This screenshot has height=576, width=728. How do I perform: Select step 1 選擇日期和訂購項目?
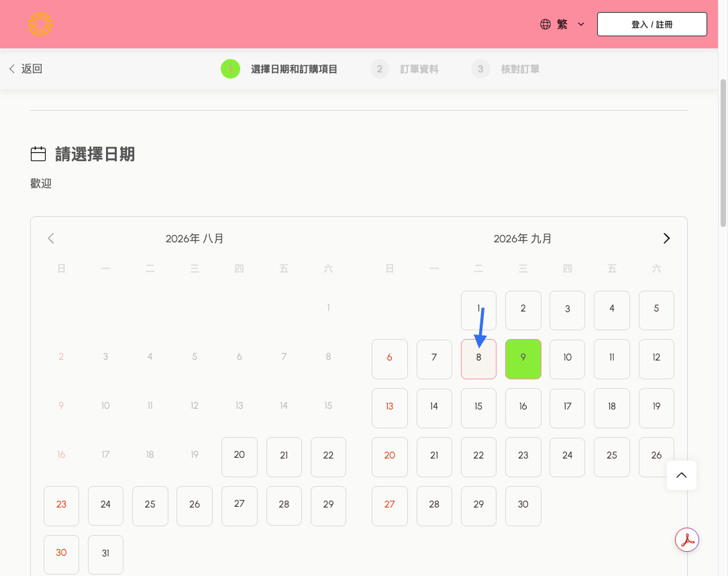pos(279,69)
